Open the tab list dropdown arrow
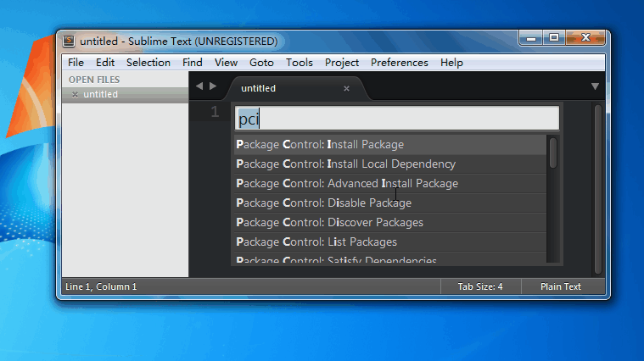 coord(595,86)
